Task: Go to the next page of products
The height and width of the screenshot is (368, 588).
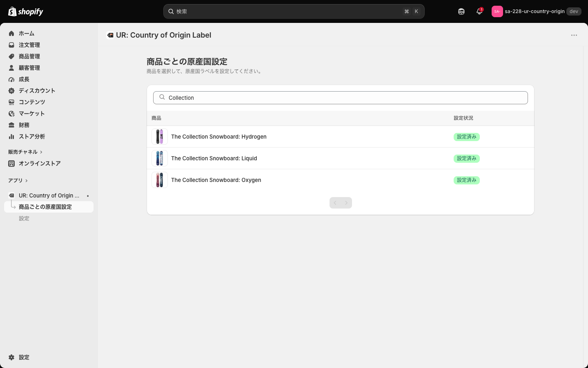Action: (346, 203)
